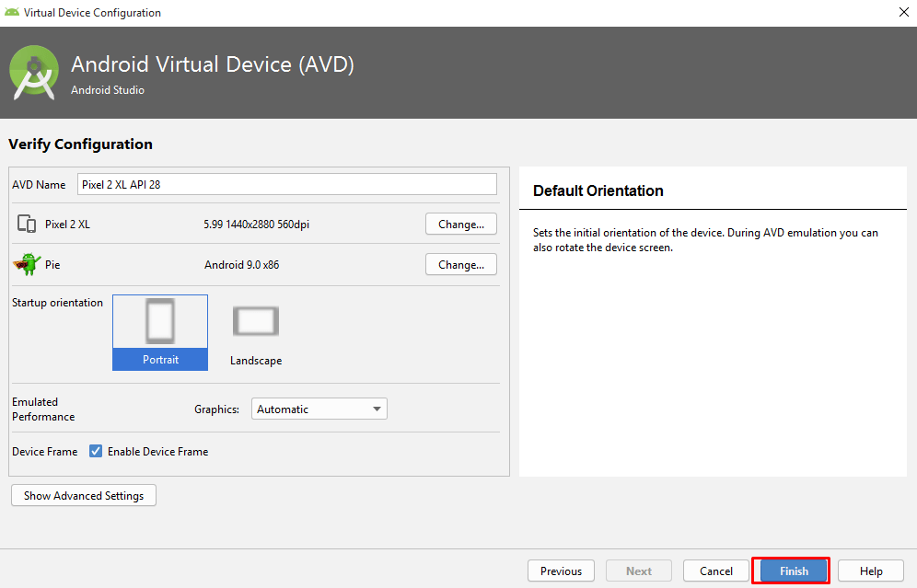
Task: Click the Pixel 2 XL device icon
Action: (x=27, y=224)
